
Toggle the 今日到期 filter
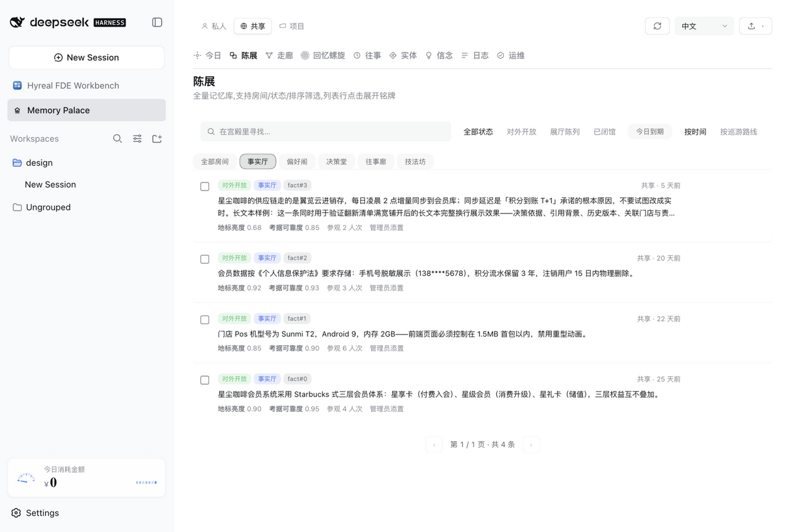click(x=650, y=132)
